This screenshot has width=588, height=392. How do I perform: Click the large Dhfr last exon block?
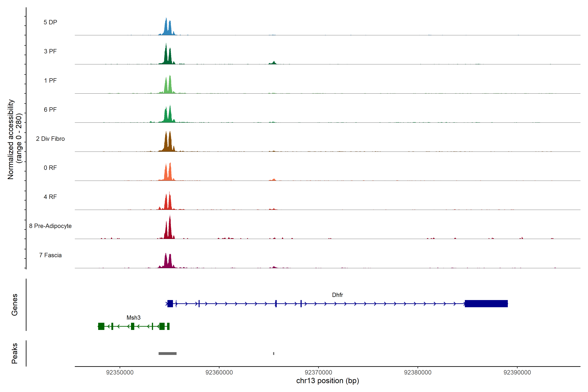(486, 303)
